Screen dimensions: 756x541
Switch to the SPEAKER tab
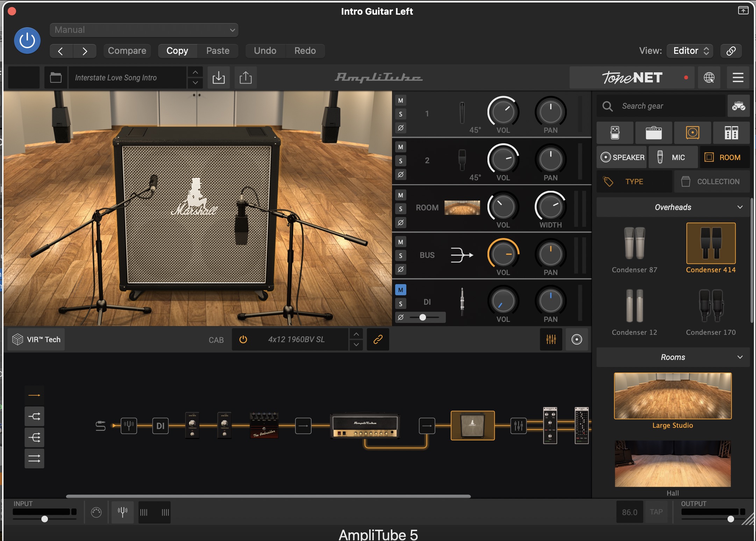click(x=622, y=157)
